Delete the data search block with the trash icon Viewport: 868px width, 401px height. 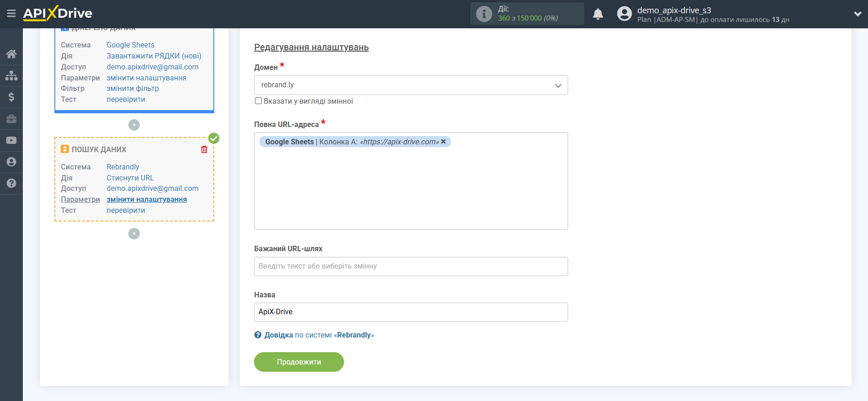pos(204,149)
